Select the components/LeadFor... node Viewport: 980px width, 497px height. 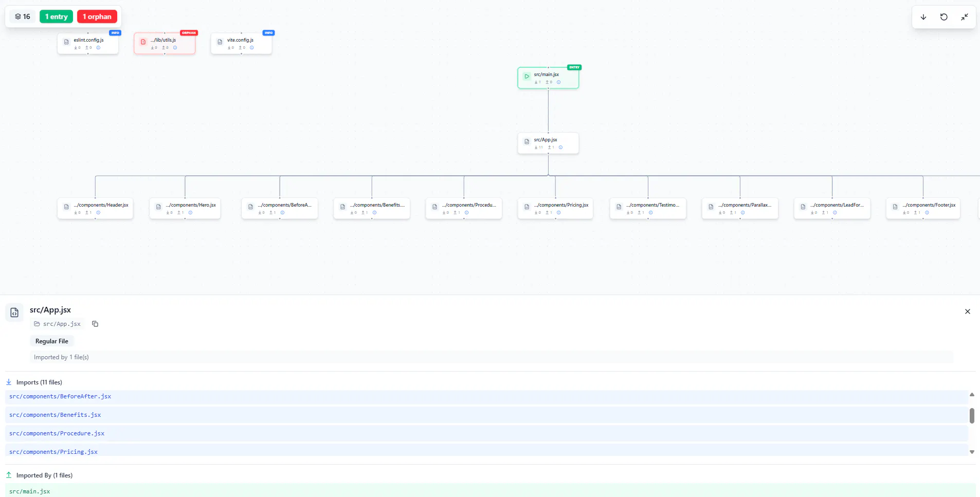click(832, 208)
